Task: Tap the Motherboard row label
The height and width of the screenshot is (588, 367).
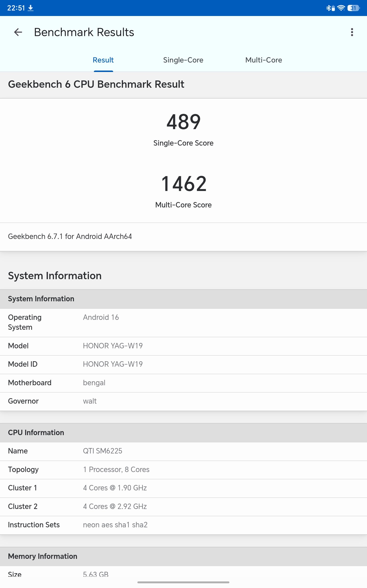Action: coord(30,383)
